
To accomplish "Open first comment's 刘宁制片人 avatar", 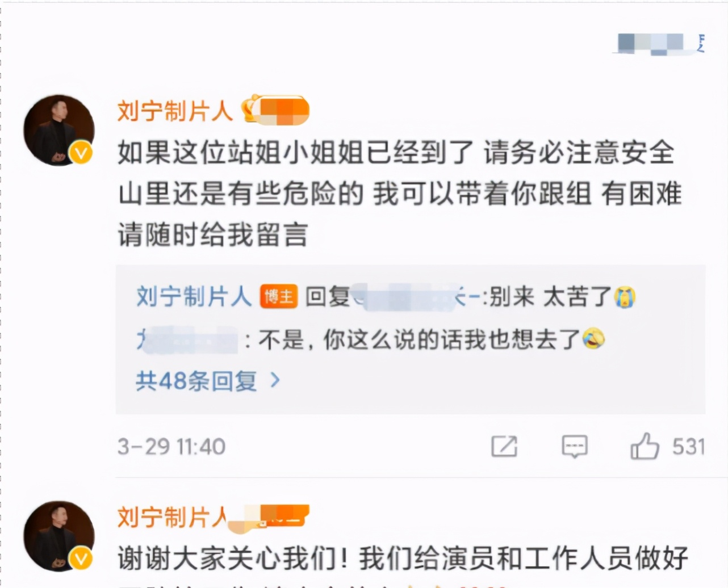I will 59,131.
